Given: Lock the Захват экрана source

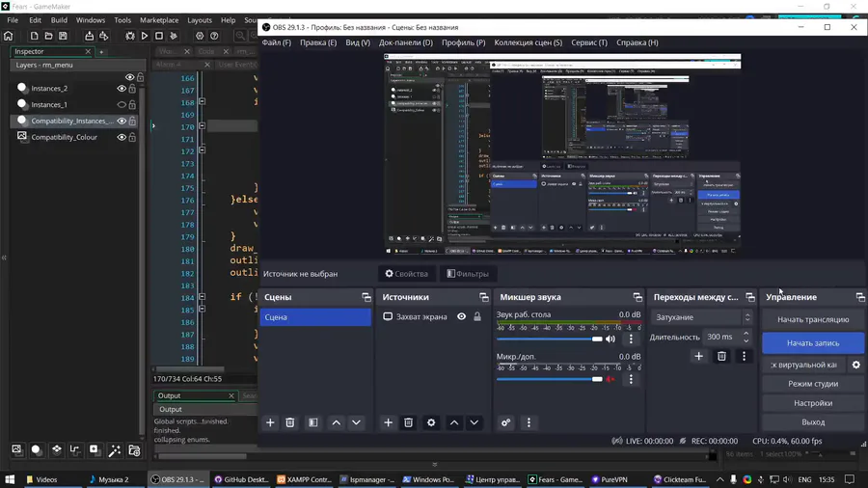Looking at the screenshot, I should [477, 316].
